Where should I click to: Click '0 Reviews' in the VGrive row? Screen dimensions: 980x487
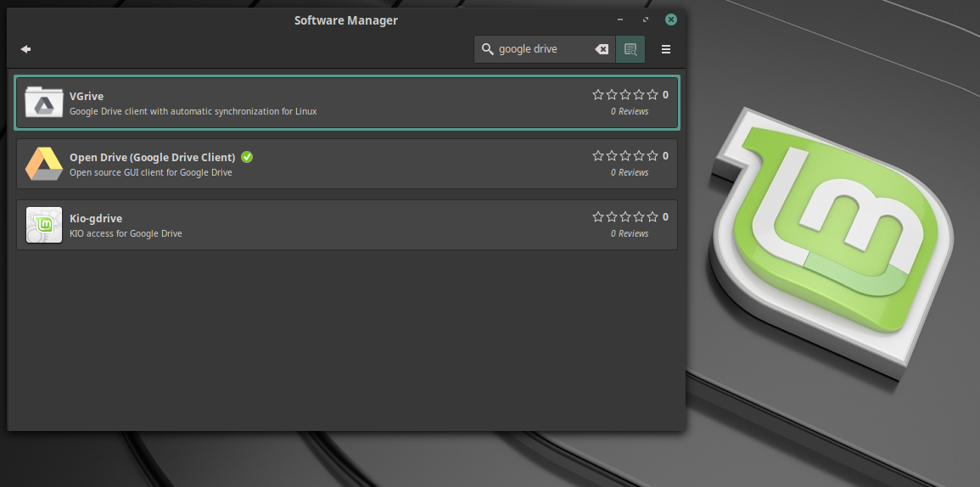(x=630, y=111)
